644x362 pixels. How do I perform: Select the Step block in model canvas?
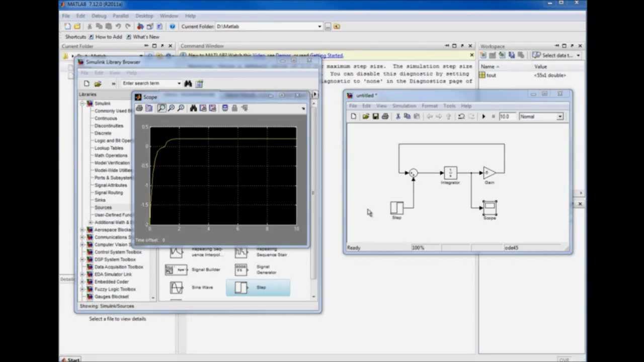396,208
